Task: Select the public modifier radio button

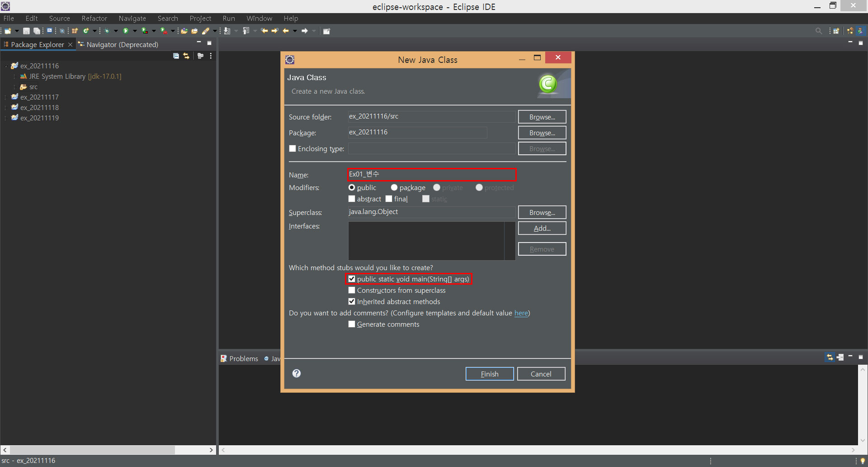Action: (x=352, y=187)
